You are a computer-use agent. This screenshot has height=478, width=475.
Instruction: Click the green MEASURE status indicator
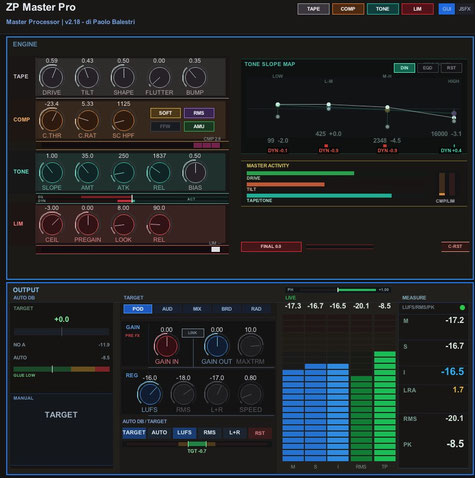click(462, 307)
